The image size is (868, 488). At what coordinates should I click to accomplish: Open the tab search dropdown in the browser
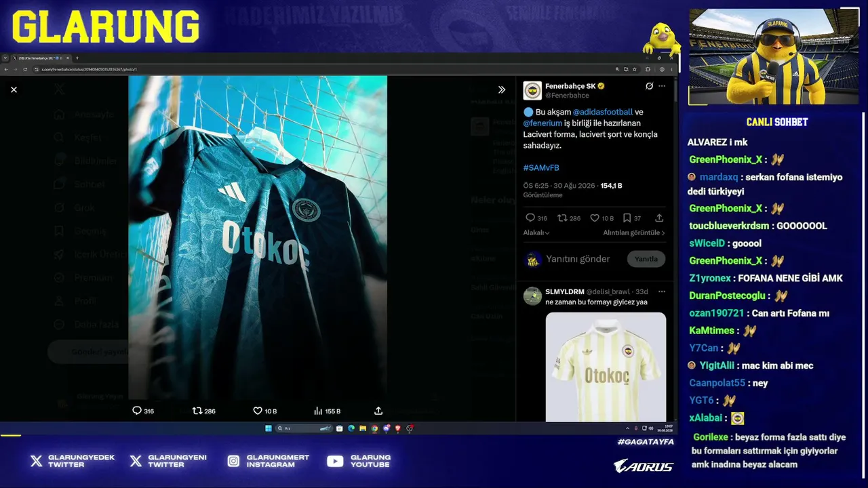click(x=5, y=58)
